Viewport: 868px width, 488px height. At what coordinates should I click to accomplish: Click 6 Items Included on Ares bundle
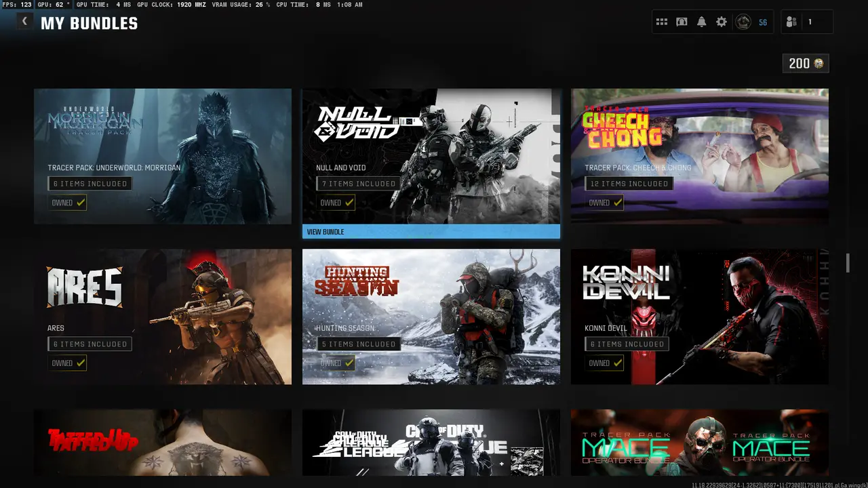point(90,344)
